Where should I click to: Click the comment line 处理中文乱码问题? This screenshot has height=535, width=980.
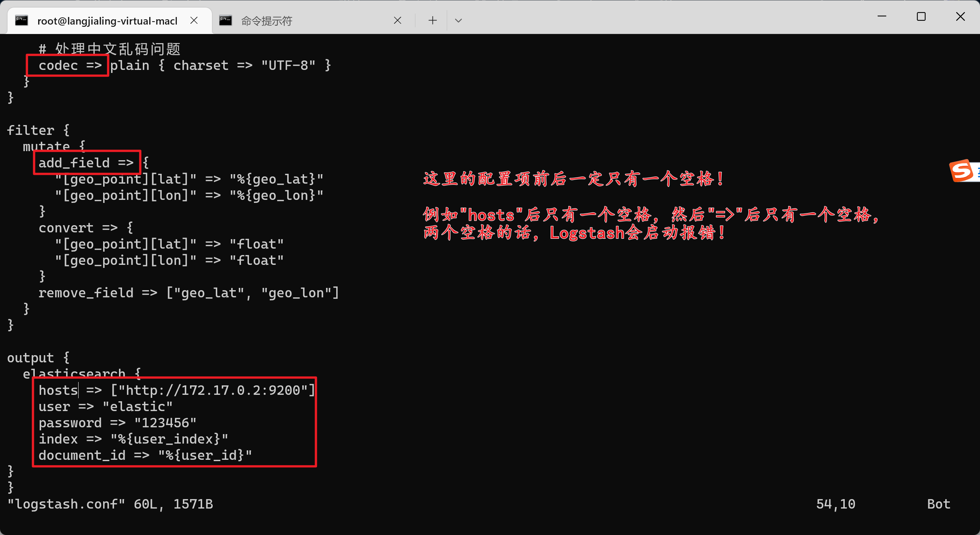109,49
